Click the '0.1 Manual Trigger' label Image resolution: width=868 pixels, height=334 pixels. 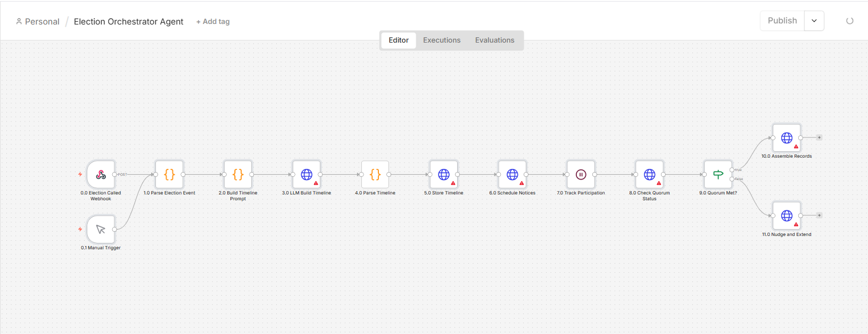click(101, 248)
